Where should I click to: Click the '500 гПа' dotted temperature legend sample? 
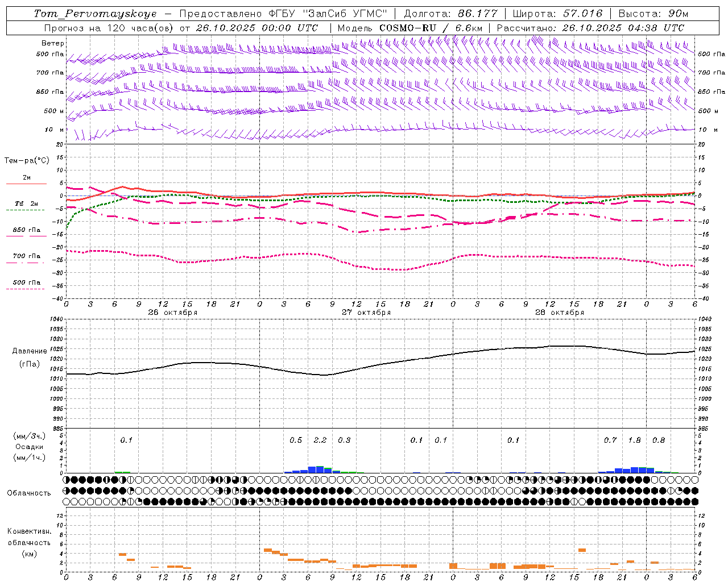[26, 289]
